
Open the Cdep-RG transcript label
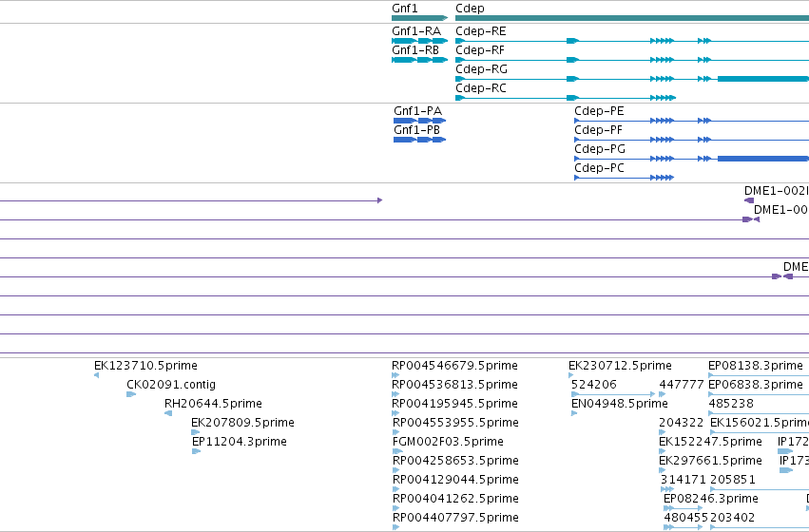[x=481, y=69]
